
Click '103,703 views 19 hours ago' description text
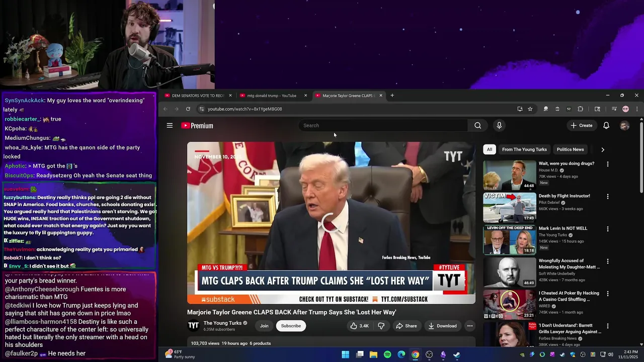pyautogui.click(x=231, y=343)
